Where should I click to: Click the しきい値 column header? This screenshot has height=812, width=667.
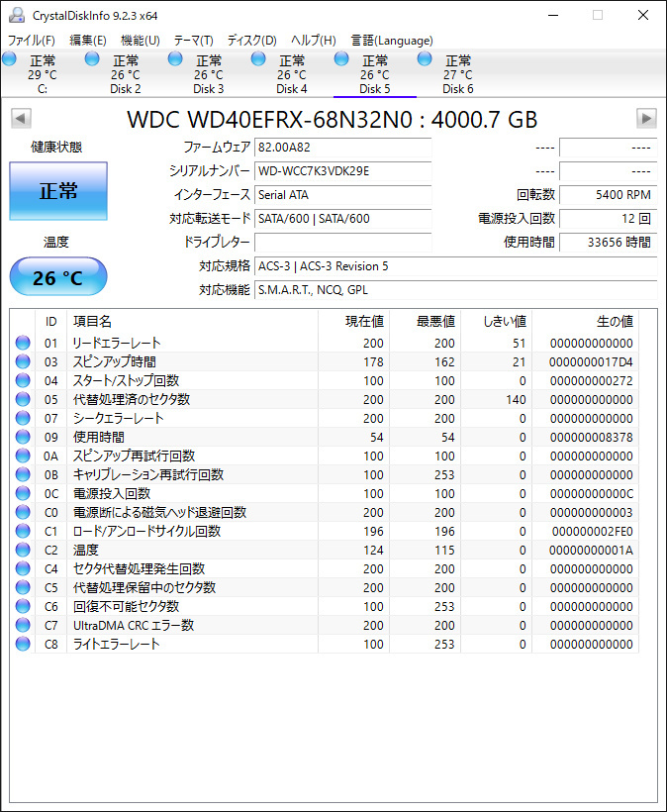(x=496, y=322)
